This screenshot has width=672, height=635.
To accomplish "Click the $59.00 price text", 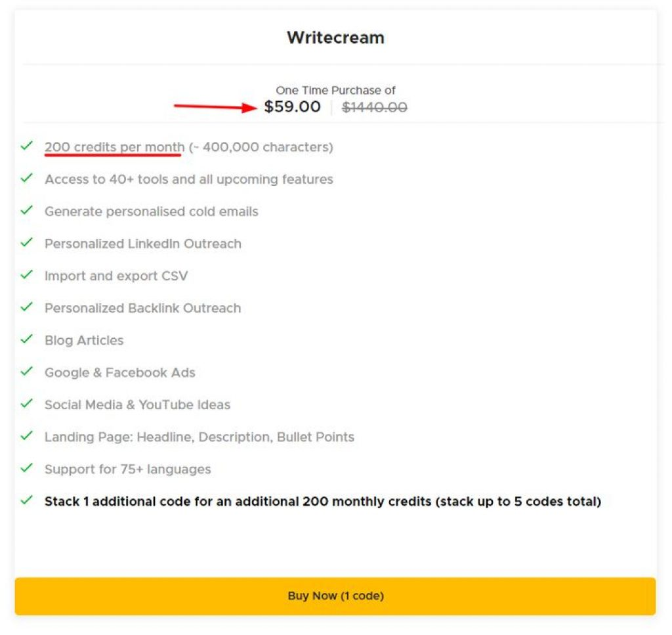I will coord(293,107).
